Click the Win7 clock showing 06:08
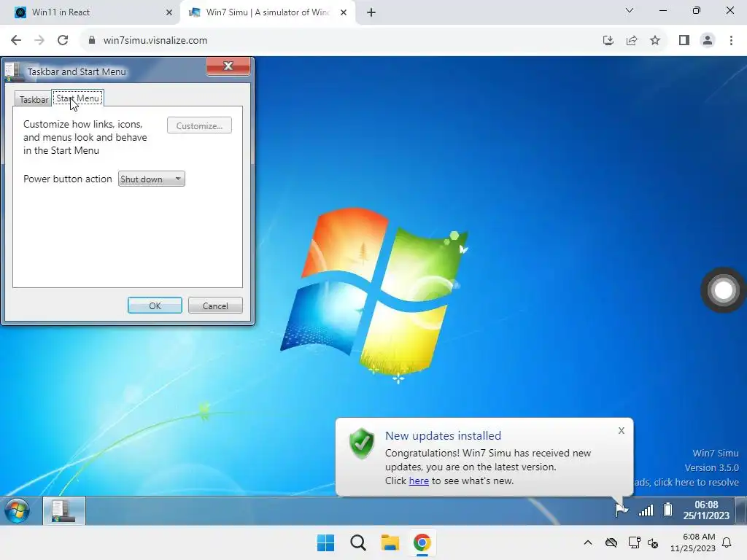The image size is (747, 560). pos(706,510)
